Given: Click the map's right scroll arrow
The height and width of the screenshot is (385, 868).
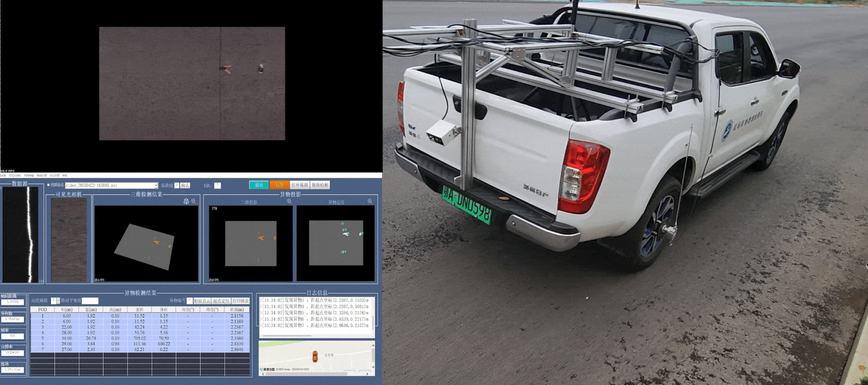Looking at the screenshot, I should 367,373.
